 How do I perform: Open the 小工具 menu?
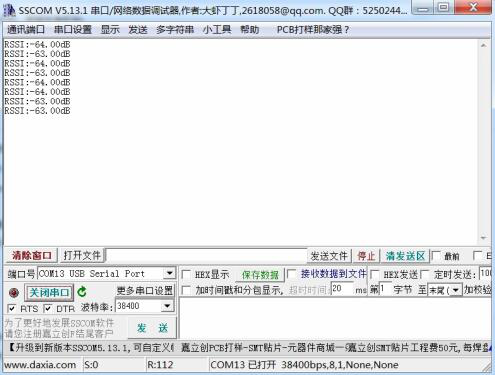tap(217, 30)
